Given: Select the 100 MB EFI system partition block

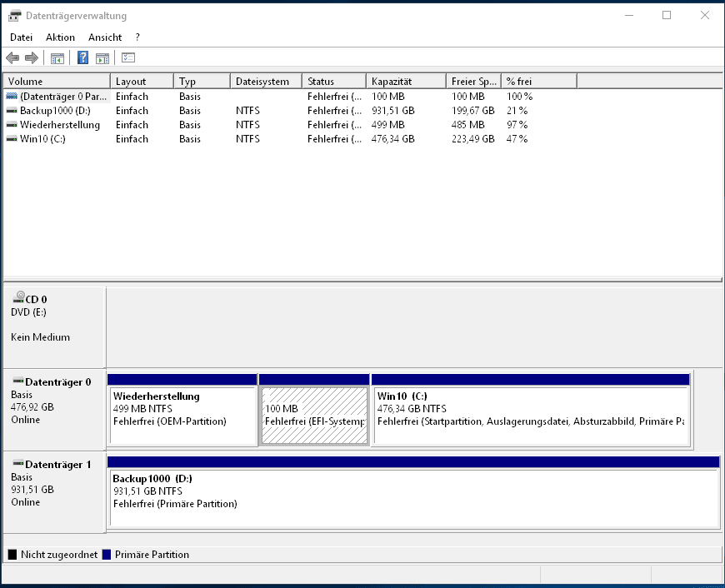Looking at the screenshot, I should (x=314, y=410).
